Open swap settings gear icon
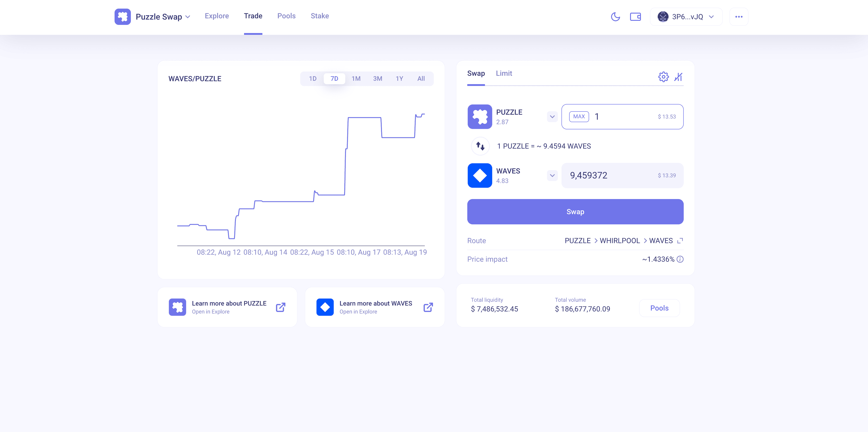The image size is (868, 432). (663, 77)
